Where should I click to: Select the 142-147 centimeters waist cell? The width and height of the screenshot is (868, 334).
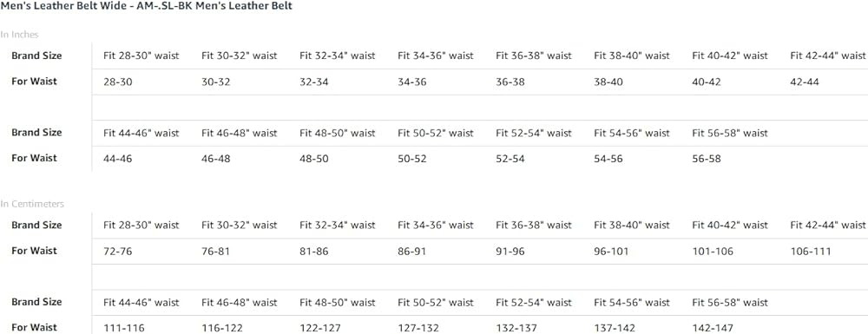click(x=713, y=329)
